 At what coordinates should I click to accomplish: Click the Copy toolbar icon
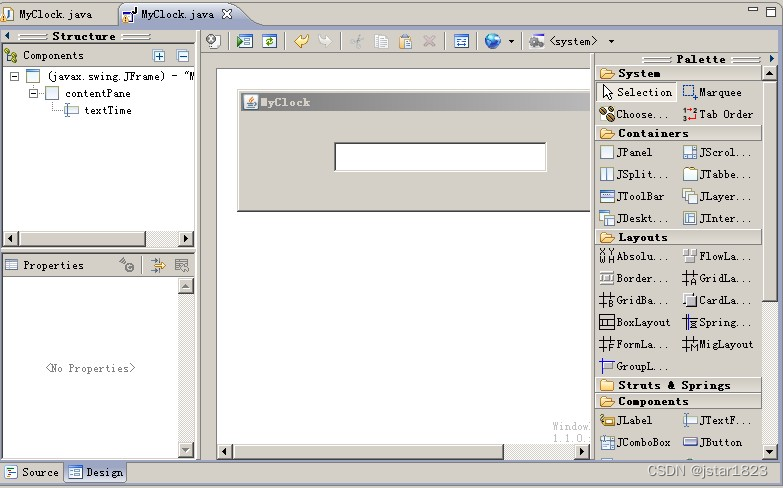coord(381,41)
